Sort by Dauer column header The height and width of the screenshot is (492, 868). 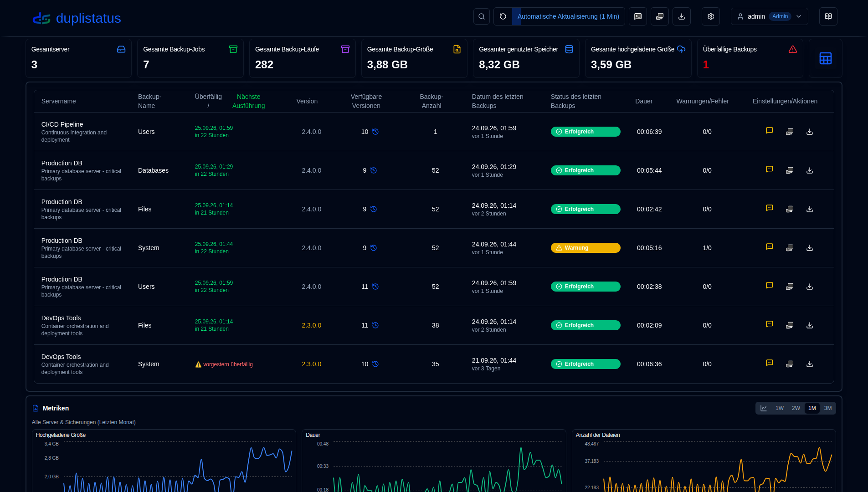(x=644, y=101)
